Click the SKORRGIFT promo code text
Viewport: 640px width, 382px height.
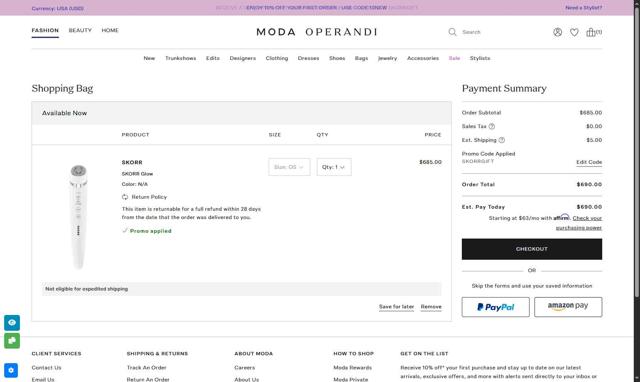click(x=478, y=162)
